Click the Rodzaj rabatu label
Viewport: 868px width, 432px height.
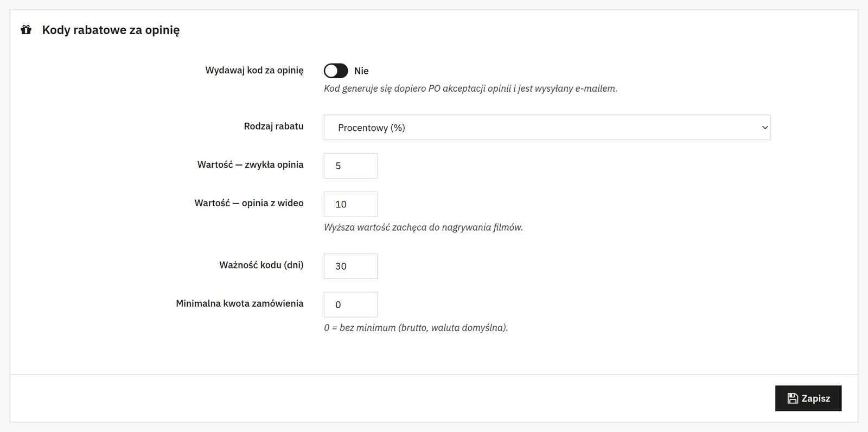click(273, 126)
